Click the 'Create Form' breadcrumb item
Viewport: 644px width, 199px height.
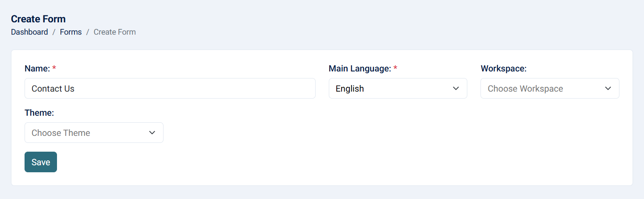coord(114,32)
